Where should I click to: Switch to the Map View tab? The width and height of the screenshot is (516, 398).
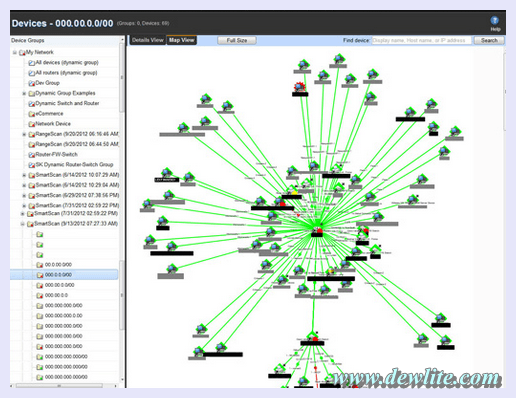coord(181,40)
